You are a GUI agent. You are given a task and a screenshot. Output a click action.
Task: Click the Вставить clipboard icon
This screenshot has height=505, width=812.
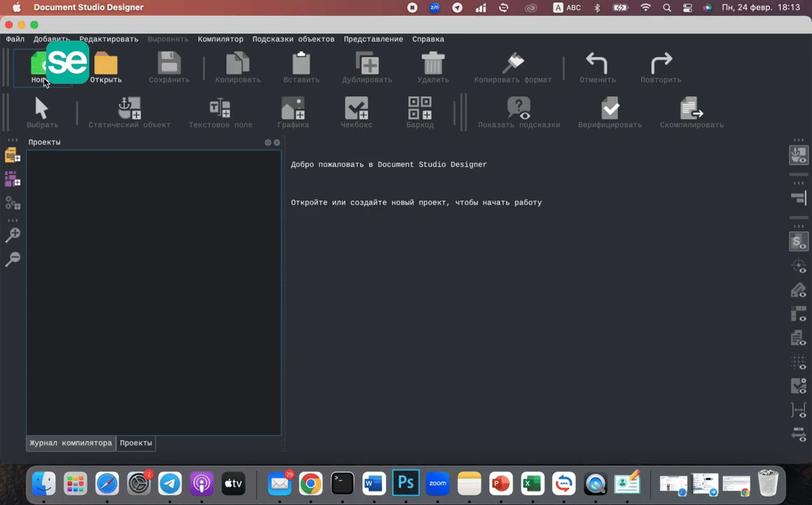[301, 63]
